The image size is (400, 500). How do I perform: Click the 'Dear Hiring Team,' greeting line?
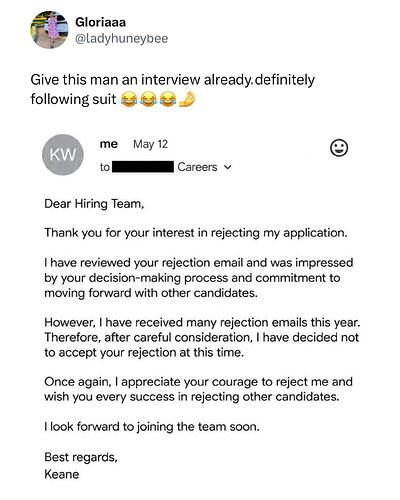point(94,203)
